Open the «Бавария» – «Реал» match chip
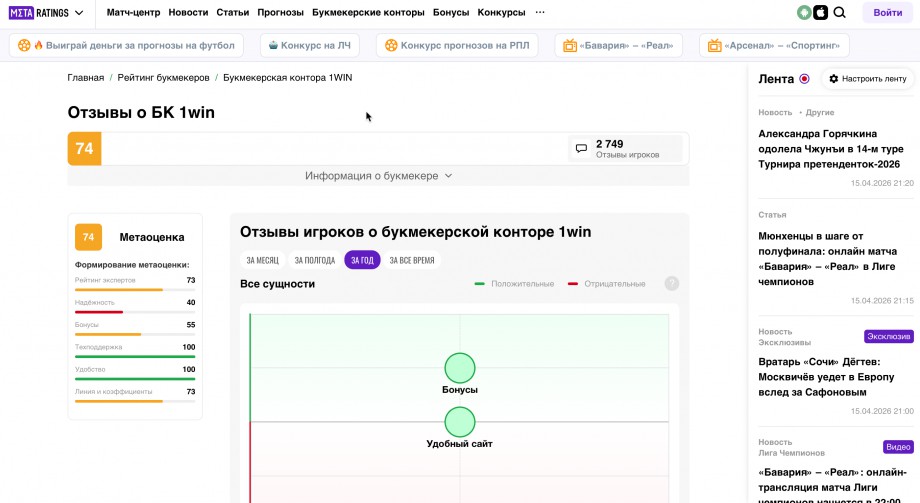Image resolution: width=920 pixels, height=503 pixels. 618,45
